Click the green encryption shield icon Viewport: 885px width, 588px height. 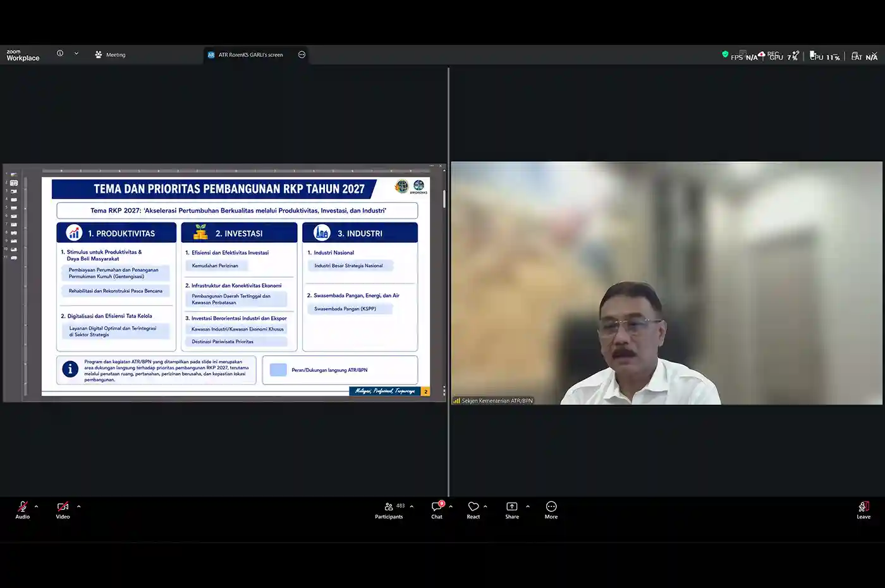[x=725, y=54]
